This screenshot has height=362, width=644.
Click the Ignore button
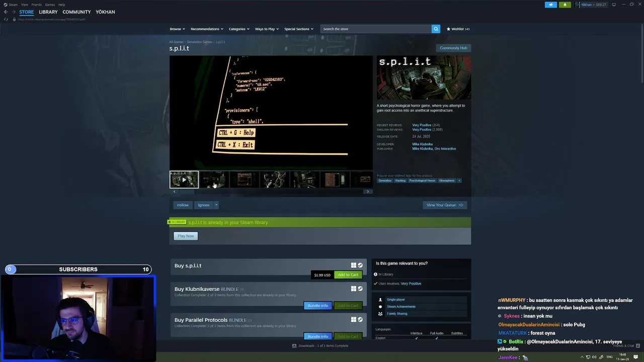click(203, 205)
